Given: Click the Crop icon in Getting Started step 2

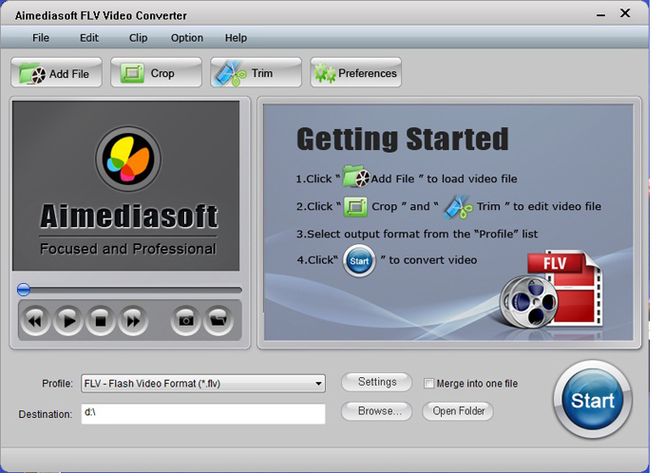Looking at the screenshot, I should coord(355,207).
